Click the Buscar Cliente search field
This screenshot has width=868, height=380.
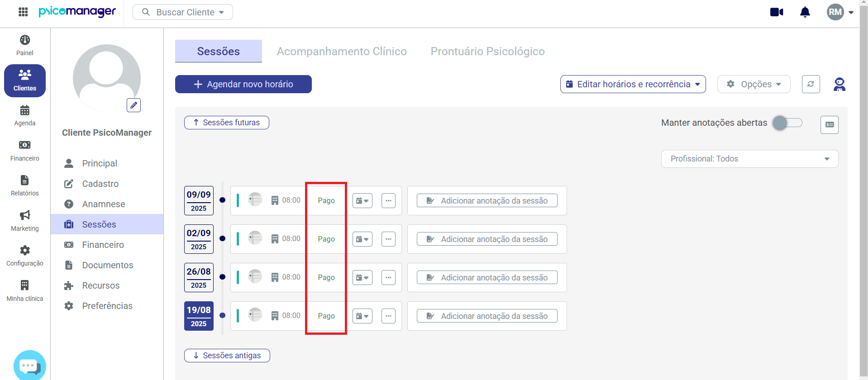(x=183, y=12)
